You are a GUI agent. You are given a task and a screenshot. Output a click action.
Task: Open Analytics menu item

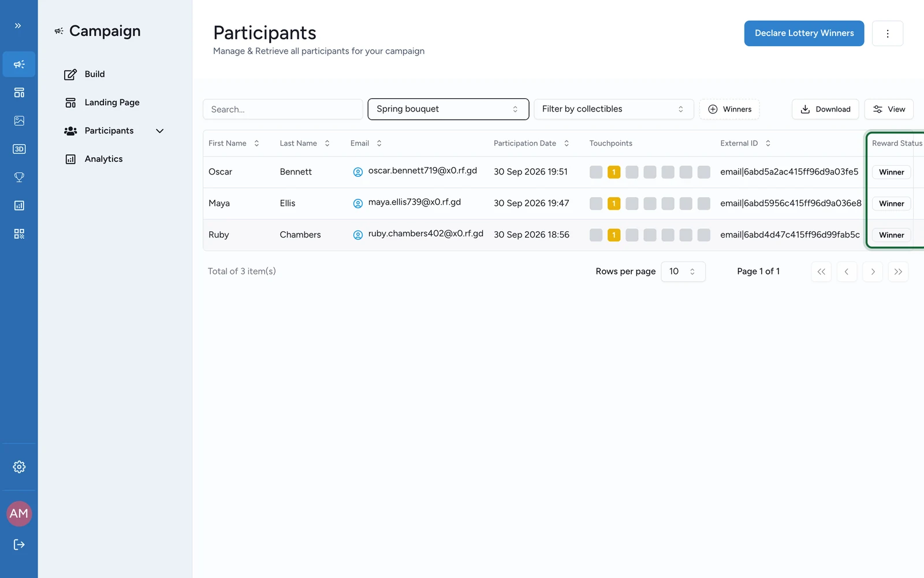(x=94, y=159)
